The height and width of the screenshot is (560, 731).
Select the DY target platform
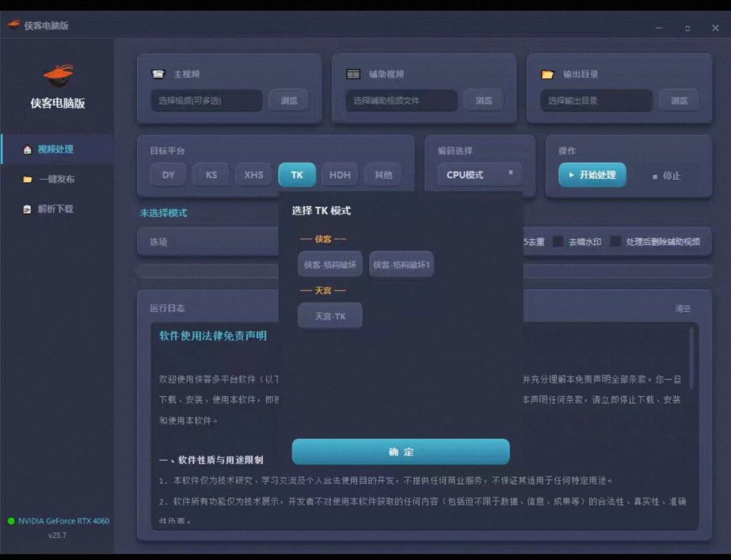pyautogui.click(x=168, y=175)
